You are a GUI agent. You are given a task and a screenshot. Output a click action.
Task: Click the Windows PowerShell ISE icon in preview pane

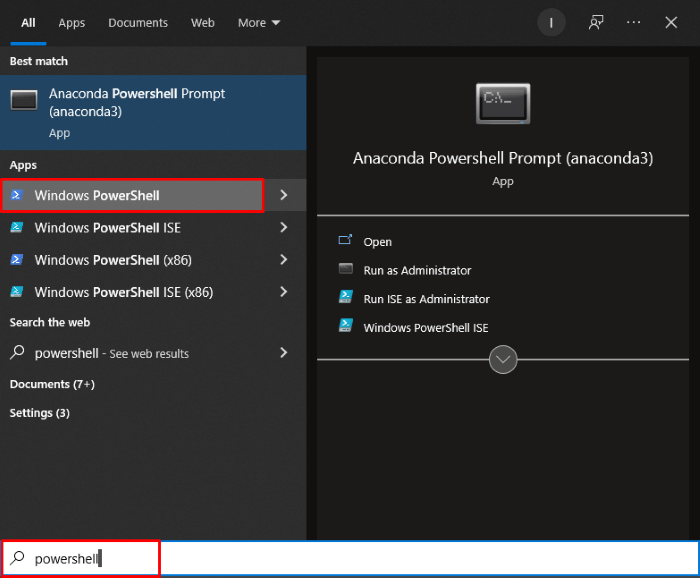[x=346, y=325]
